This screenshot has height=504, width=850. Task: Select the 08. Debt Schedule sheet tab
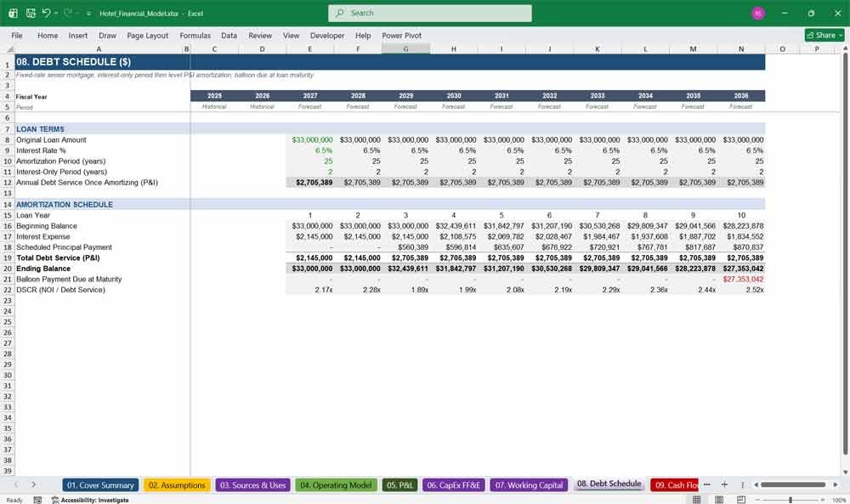click(609, 484)
